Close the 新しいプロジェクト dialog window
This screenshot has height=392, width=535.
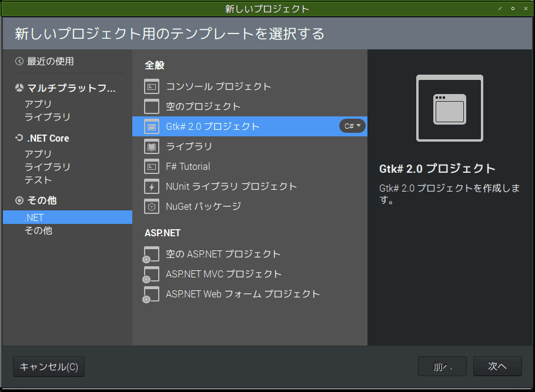tap(526, 9)
